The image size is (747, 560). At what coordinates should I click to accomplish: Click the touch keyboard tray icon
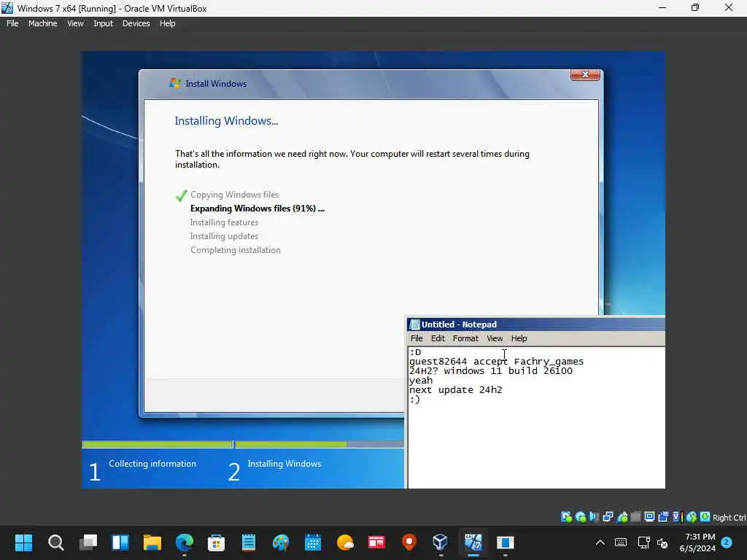point(621,542)
